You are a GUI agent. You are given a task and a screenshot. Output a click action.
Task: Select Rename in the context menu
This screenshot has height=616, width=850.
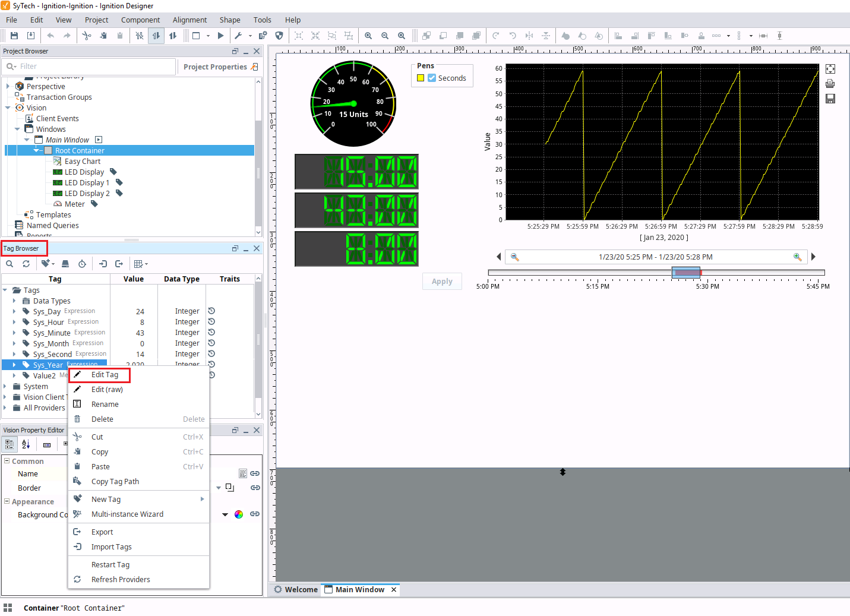105,405
